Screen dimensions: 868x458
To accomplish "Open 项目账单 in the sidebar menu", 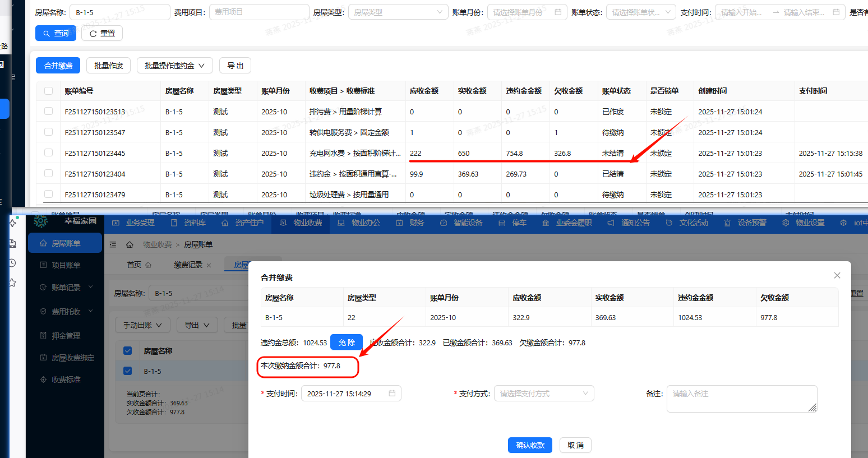I will coord(66,265).
